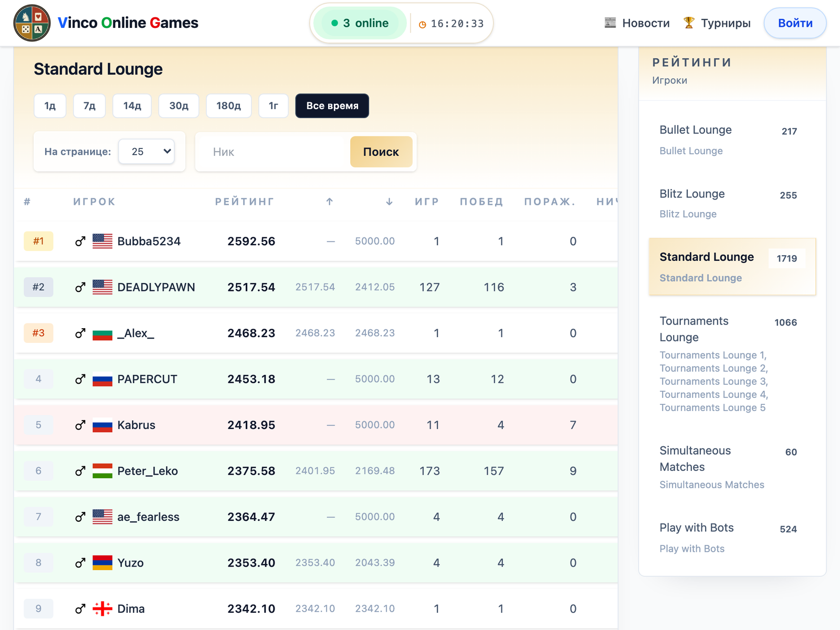840x630 pixels.
Task: Open player DEADLYPAWN's profile name
Action: click(x=156, y=287)
